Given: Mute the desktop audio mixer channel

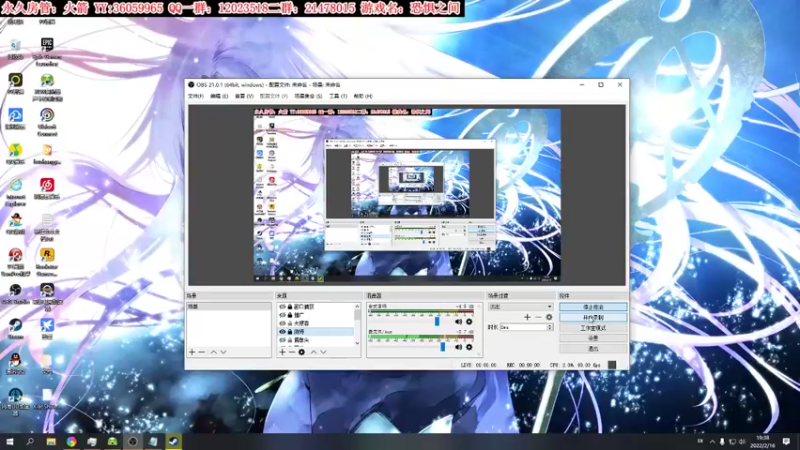Looking at the screenshot, I should [458, 321].
